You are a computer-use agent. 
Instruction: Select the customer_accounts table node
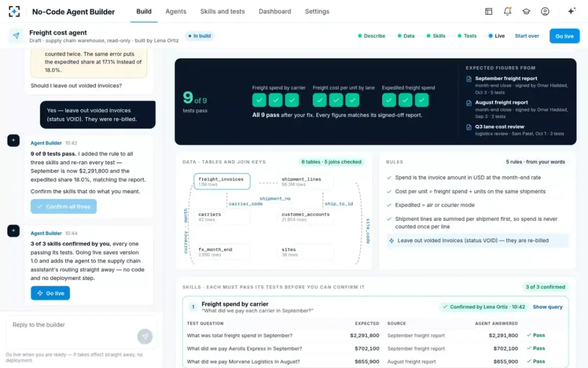coord(305,217)
